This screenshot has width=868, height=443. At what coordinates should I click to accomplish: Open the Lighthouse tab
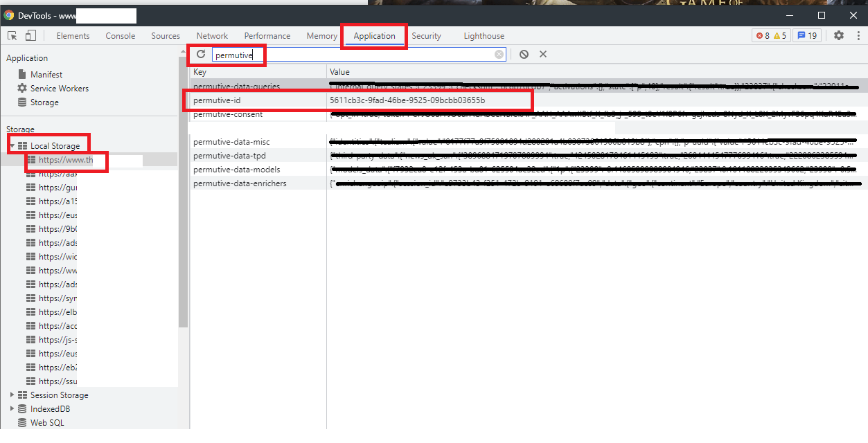coord(484,36)
